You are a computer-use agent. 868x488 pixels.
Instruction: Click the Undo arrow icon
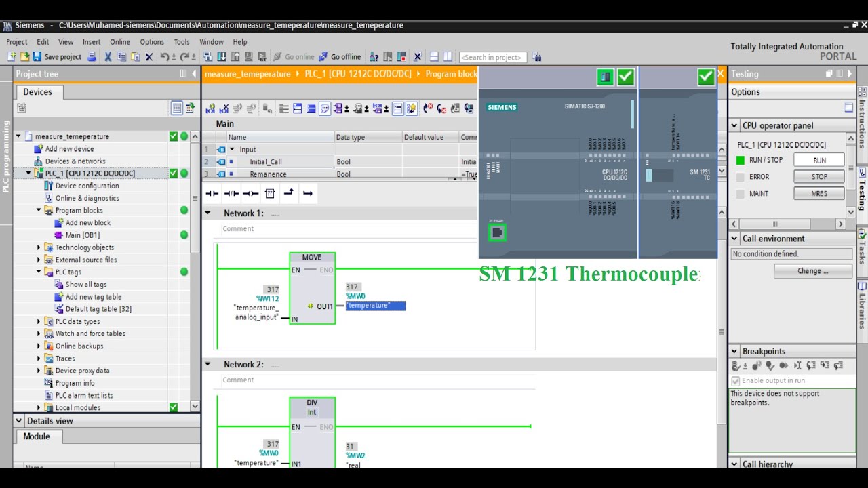coord(165,57)
